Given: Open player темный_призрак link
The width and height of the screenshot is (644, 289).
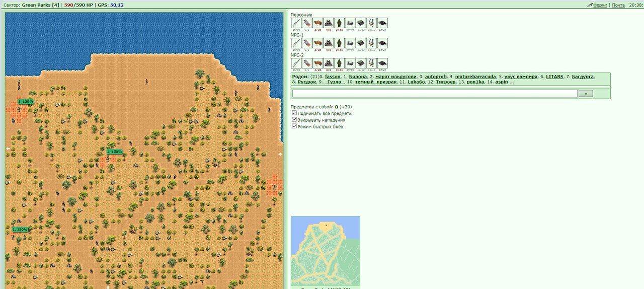Looking at the screenshot, I should coord(377,82).
